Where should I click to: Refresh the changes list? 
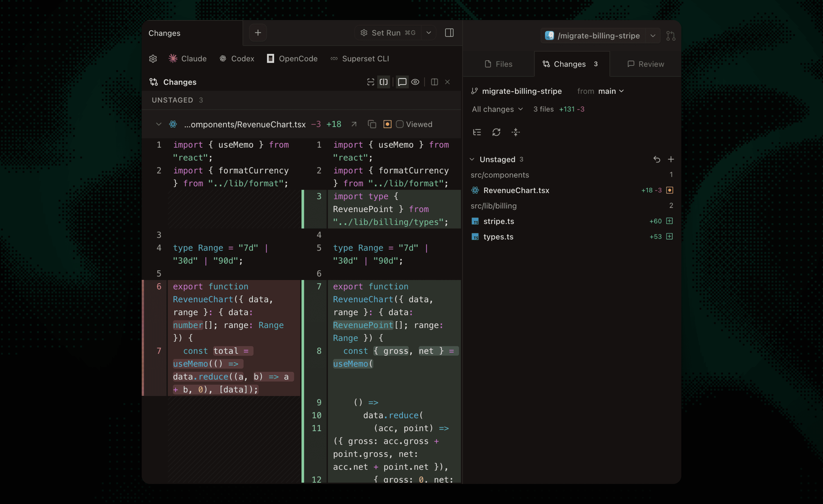pos(496,132)
